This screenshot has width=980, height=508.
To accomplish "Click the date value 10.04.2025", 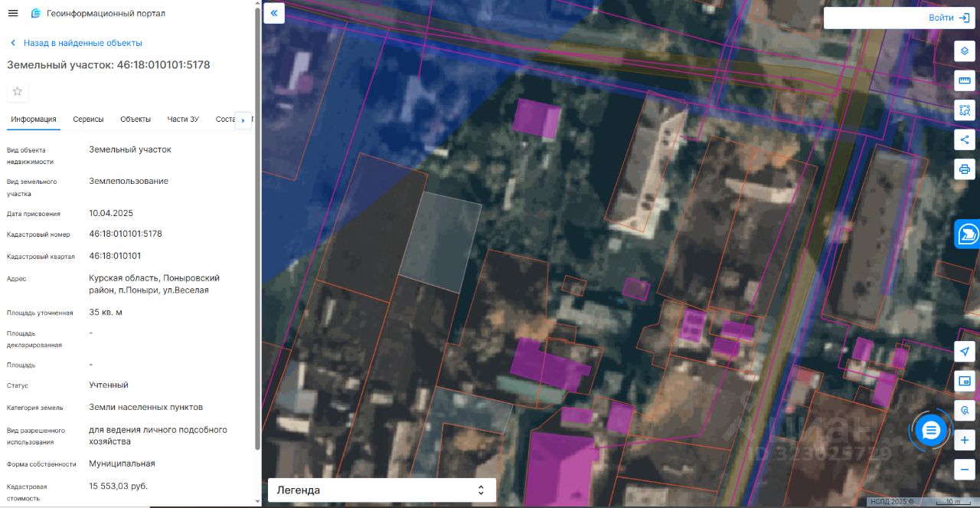I will pyautogui.click(x=111, y=213).
